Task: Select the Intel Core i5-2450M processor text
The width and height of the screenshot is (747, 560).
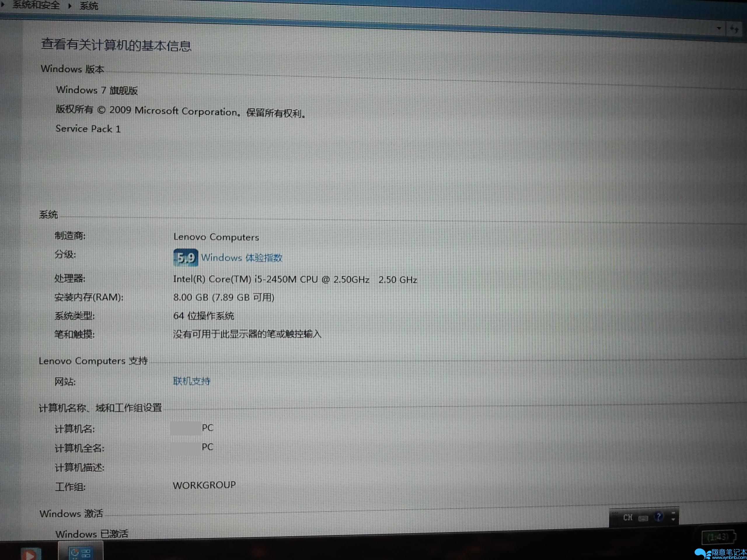Action: coord(295,279)
